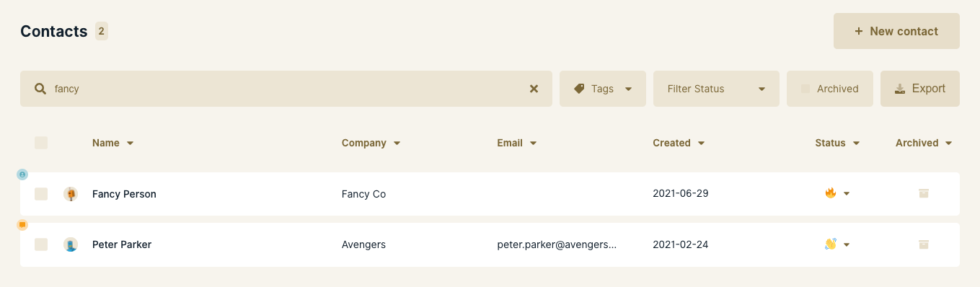Check the Peter Parker row checkbox
The height and width of the screenshot is (287, 980).
pyautogui.click(x=41, y=244)
